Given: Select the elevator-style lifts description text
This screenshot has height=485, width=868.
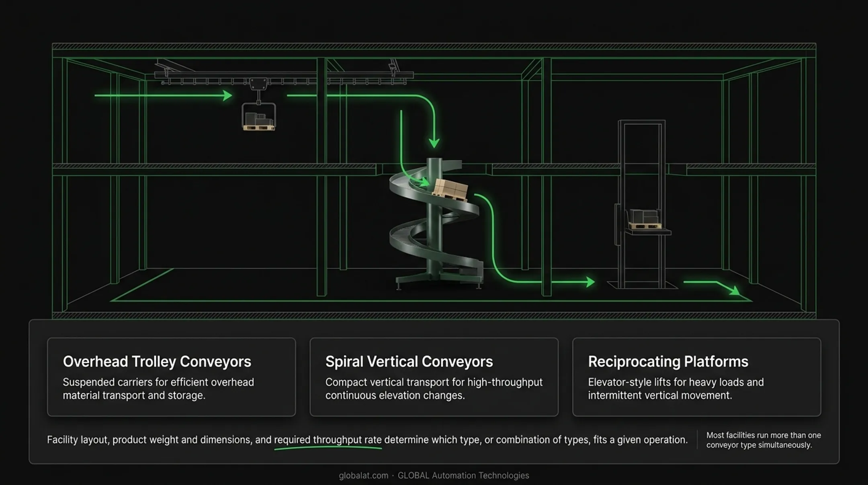Looking at the screenshot, I should (676, 388).
